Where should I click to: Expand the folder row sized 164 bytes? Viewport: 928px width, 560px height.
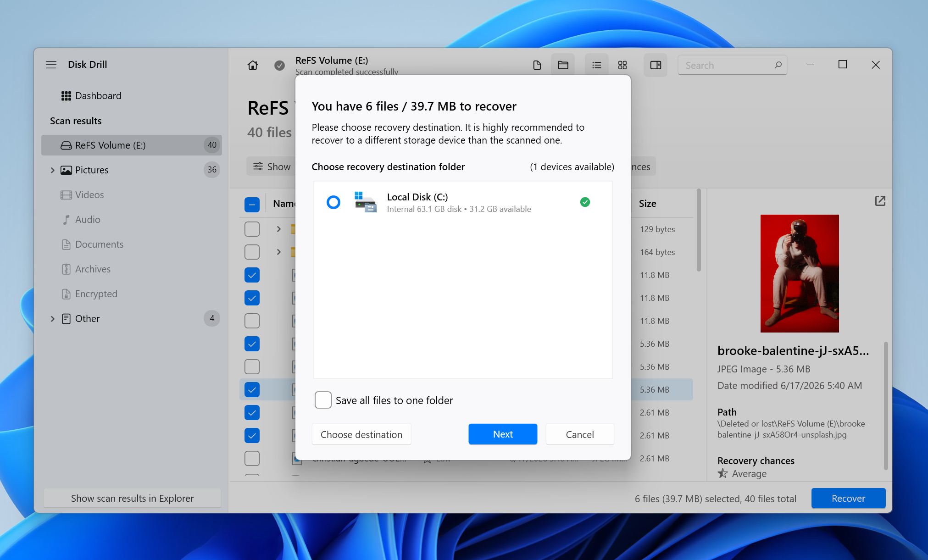tap(278, 252)
